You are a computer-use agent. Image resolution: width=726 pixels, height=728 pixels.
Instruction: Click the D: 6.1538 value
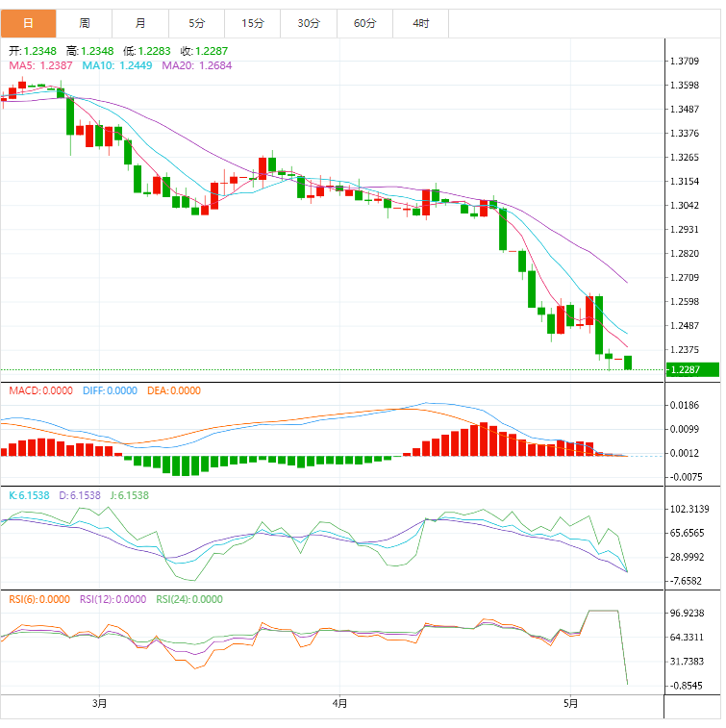[x=80, y=495]
